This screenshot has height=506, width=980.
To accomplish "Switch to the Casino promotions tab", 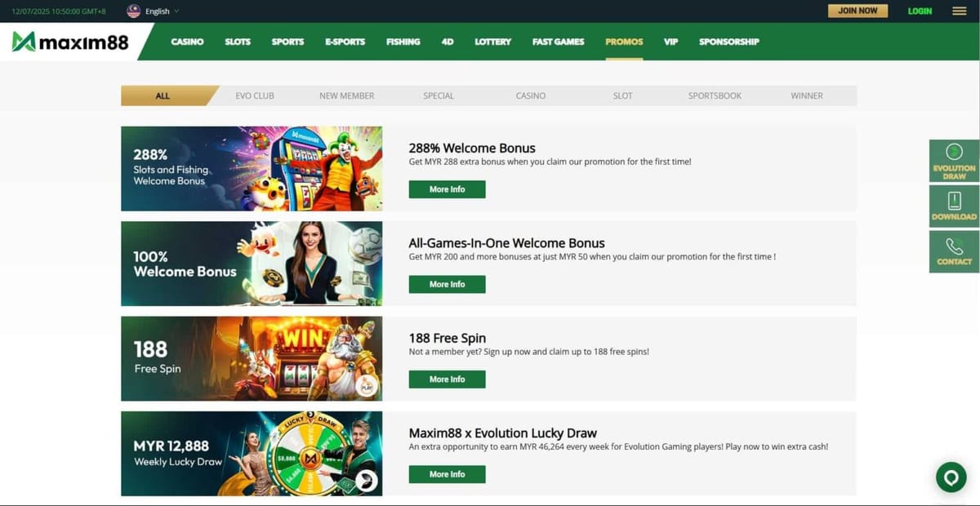I will click(x=531, y=95).
